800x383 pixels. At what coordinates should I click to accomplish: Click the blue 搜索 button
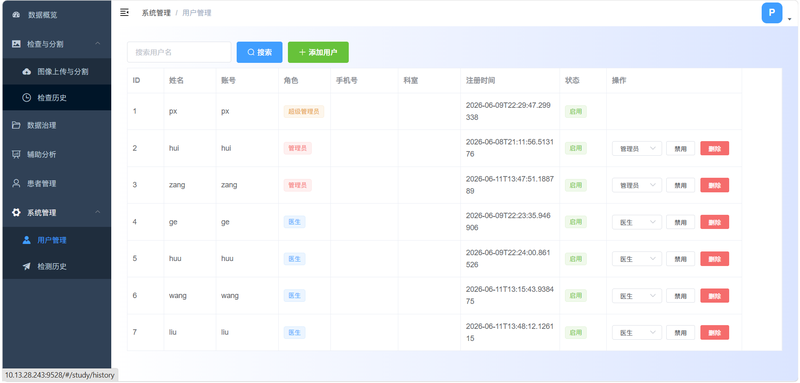pos(259,52)
